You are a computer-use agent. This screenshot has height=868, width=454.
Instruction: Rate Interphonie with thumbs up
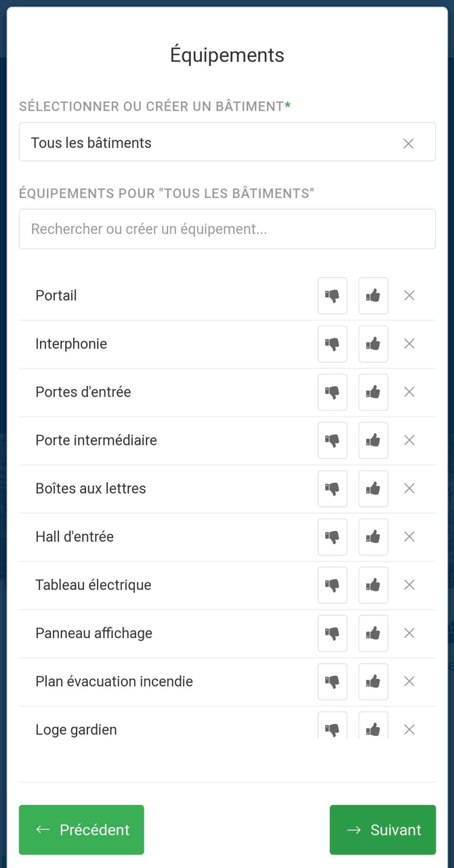(373, 344)
